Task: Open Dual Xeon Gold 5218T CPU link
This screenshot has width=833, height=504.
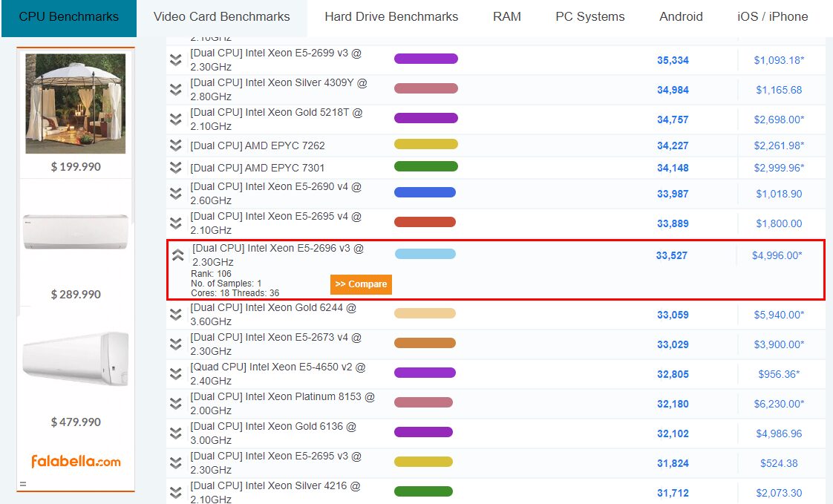Action: [276, 120]
